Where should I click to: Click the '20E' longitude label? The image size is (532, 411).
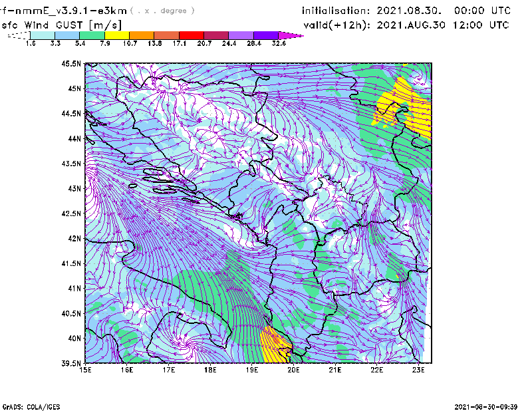[293, 370]
